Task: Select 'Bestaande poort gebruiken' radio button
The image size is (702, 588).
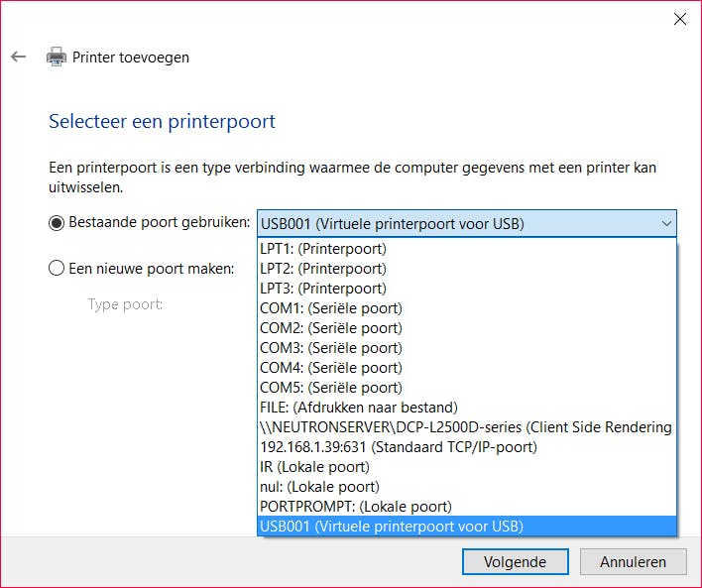Action: tap(57, 222)
